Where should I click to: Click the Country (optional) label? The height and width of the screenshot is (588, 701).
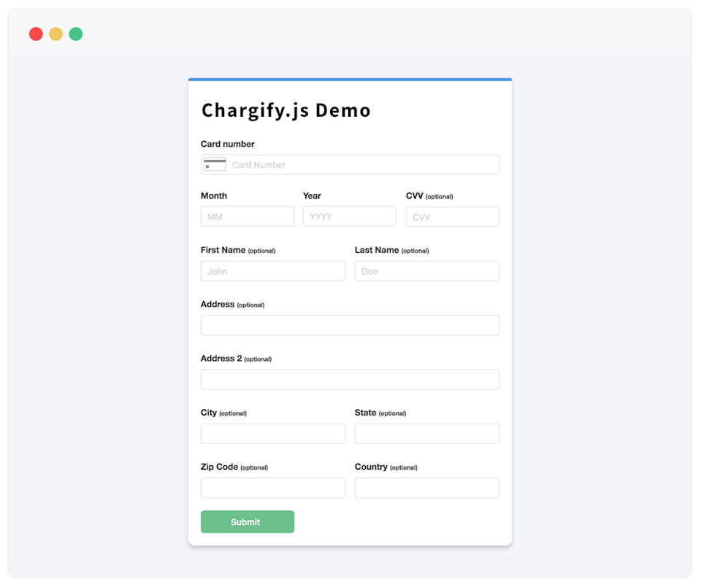tap(386, 467)
